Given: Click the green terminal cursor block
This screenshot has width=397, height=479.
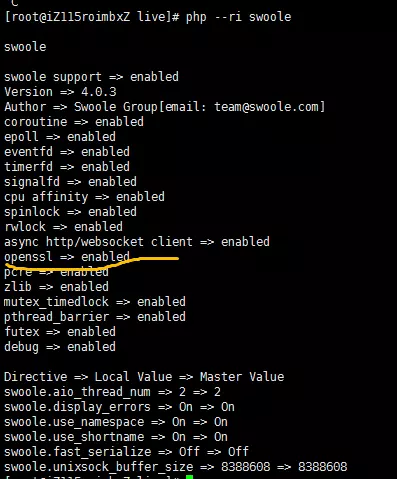Looking at the screenshot, I should tap(189, 477).
